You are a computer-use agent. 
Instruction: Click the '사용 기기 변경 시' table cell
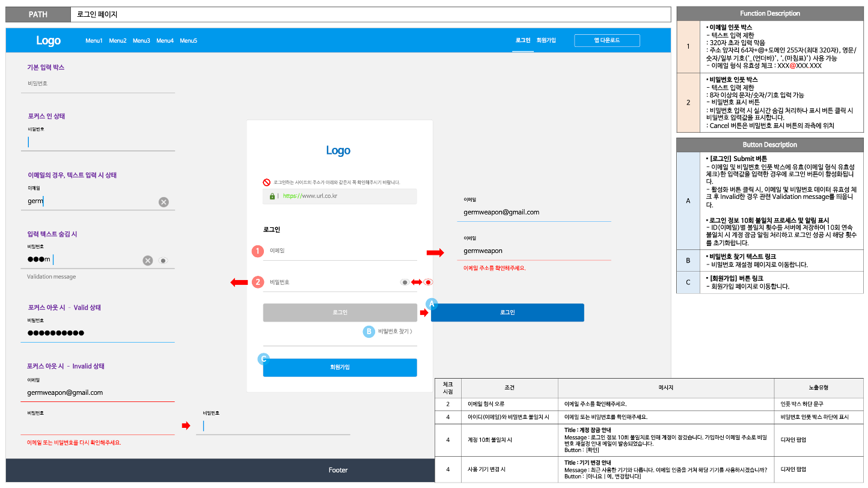point(510,469)
